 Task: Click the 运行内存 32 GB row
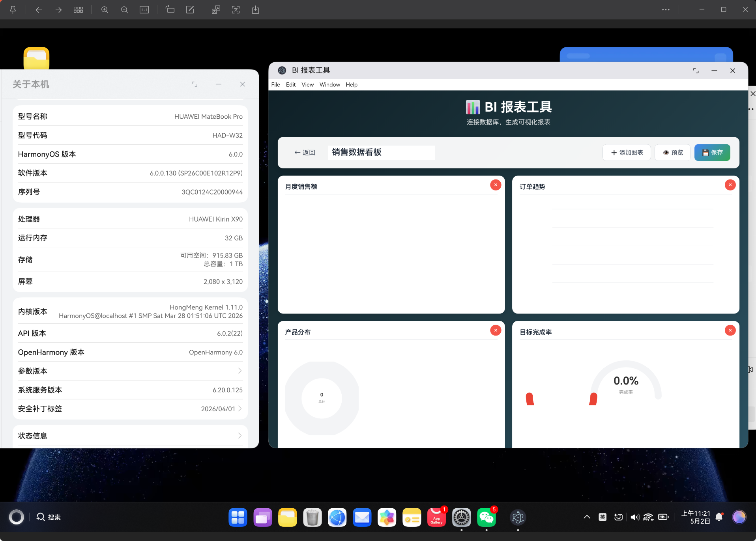tap(130, 238)
